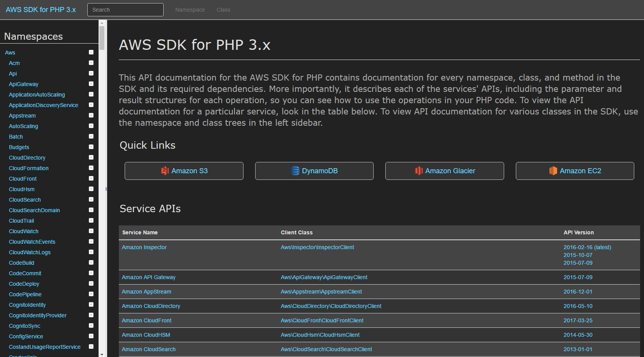Open the CodeDeploy namespace link
The image size is (644, 357).
[x=24, y=284]
